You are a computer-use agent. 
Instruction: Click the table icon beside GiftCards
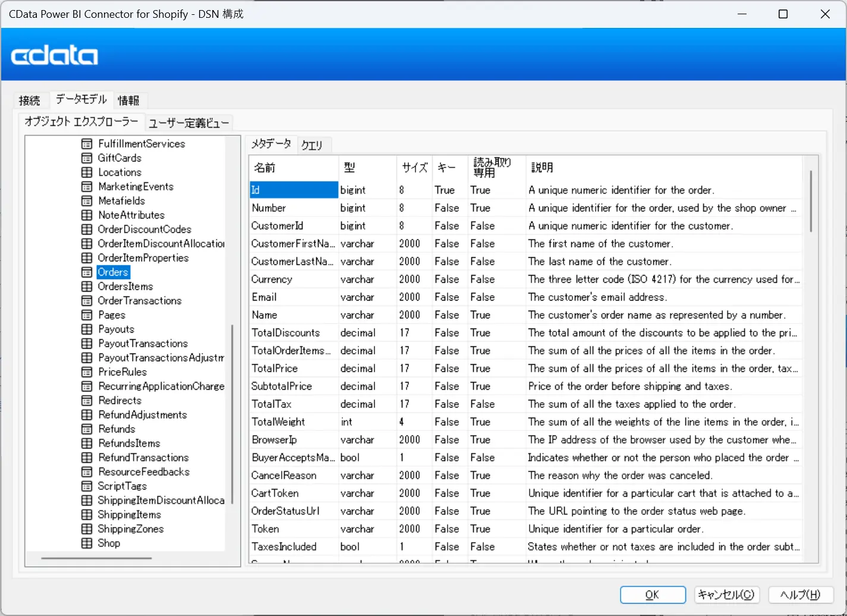point(87,158)
